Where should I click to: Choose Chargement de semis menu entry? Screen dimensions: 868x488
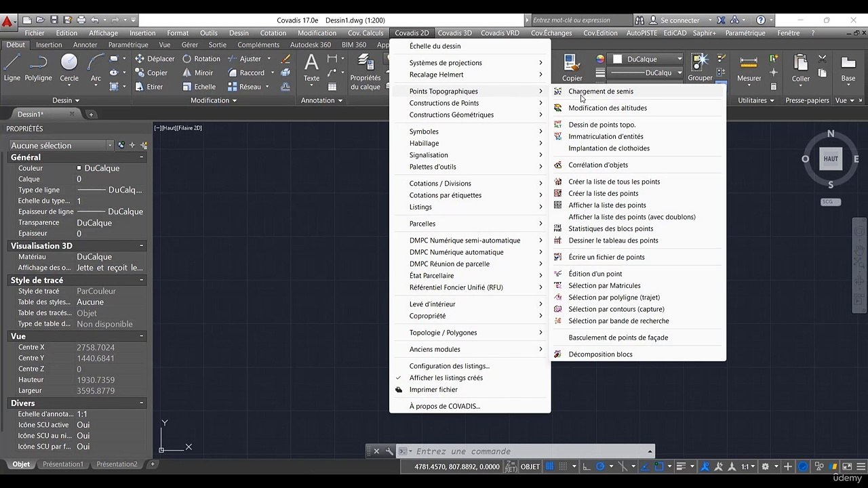click(x=600, y=91)
